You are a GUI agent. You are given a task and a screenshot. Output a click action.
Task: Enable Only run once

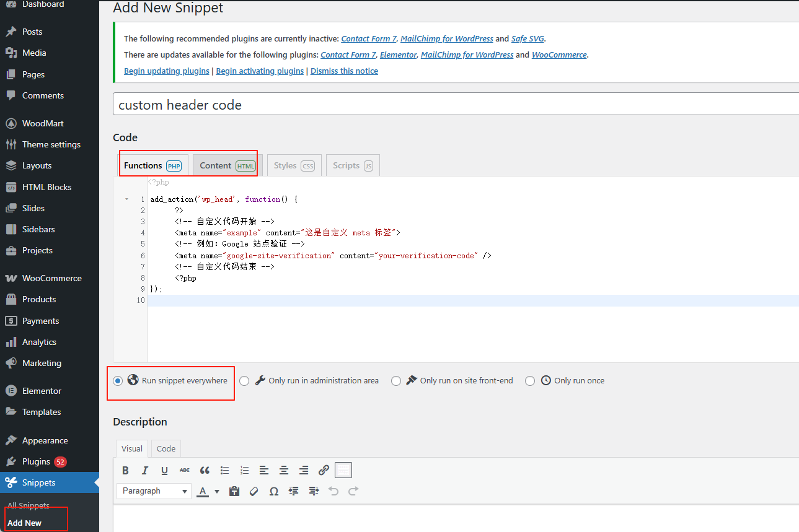(x=530, y=380)
